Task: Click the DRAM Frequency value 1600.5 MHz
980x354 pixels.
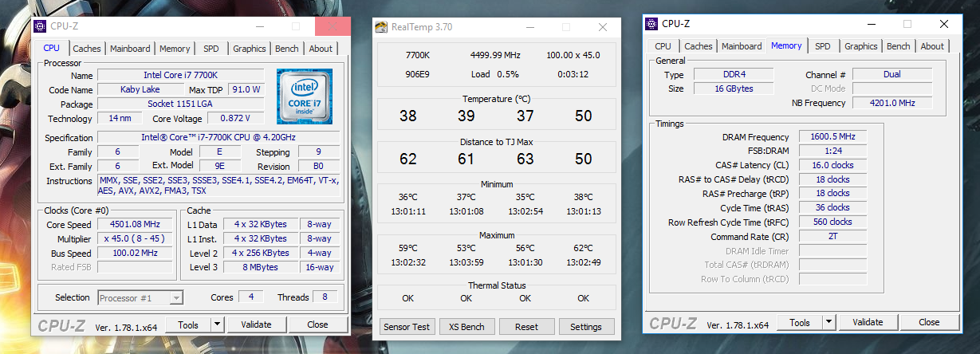Action: [832, 136]
